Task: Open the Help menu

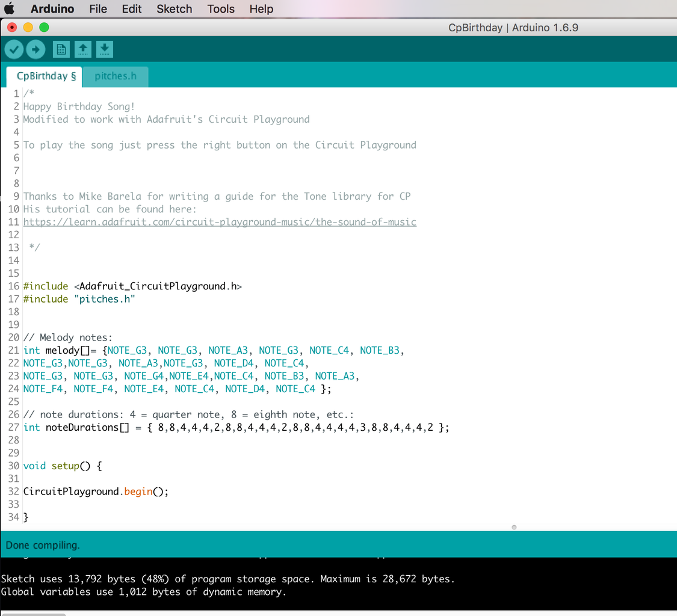Action: click(x=261, y=8)
